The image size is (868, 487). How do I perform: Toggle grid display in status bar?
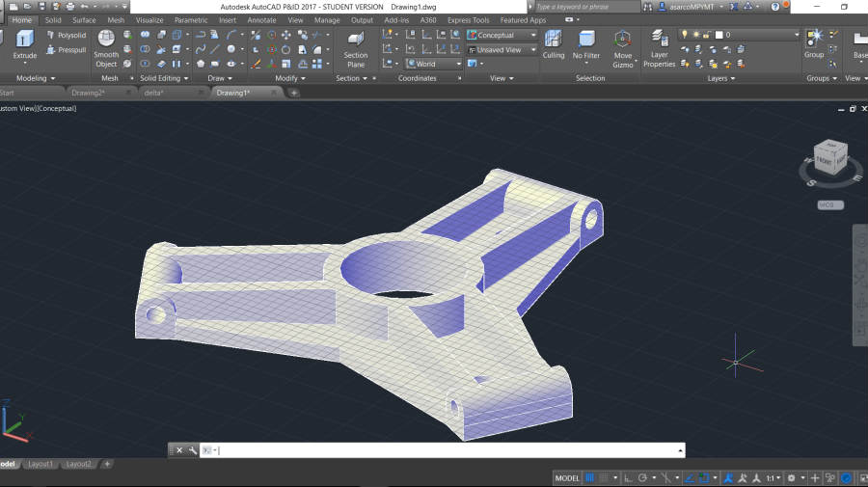589,477
